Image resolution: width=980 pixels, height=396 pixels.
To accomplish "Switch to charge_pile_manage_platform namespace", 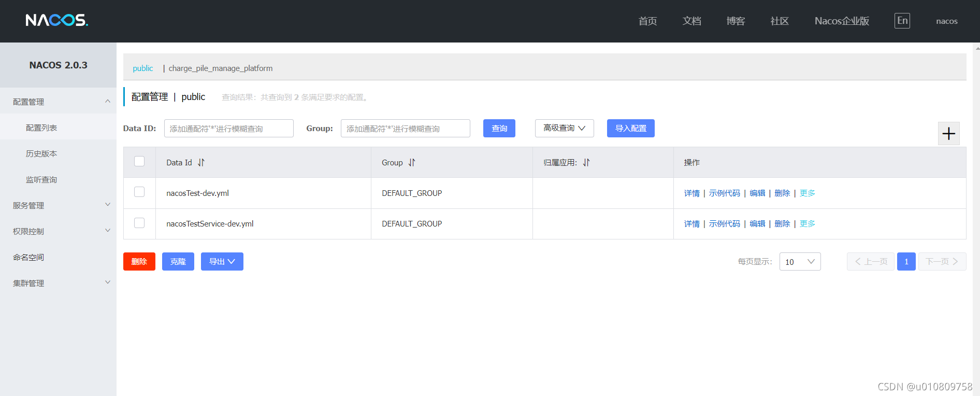I will 221,68.
